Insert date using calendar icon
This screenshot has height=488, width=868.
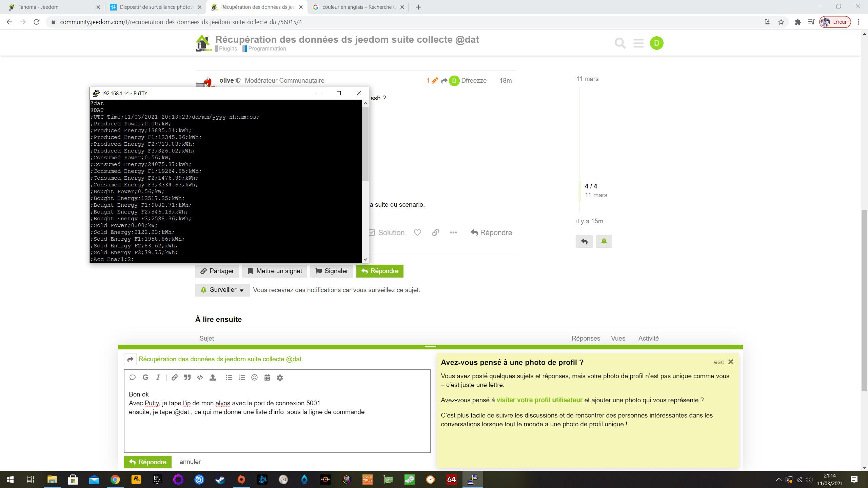pyautogui.click(x=267, y=378)
